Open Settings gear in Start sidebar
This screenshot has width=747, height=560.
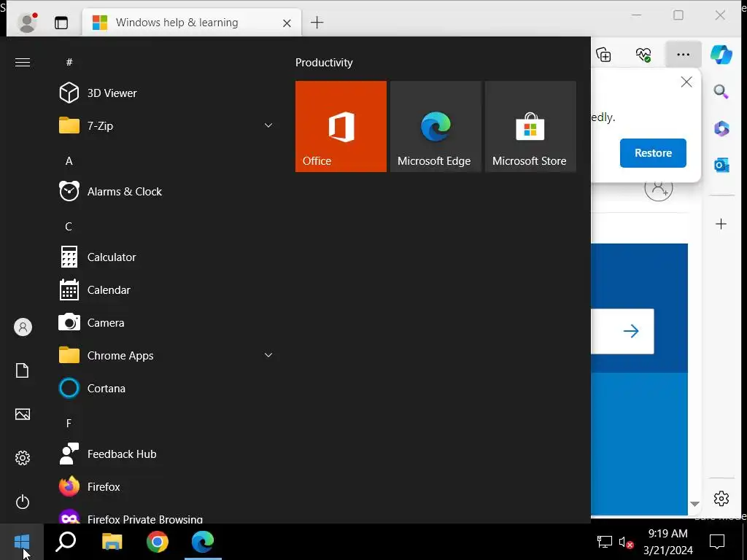click(23, 458)
